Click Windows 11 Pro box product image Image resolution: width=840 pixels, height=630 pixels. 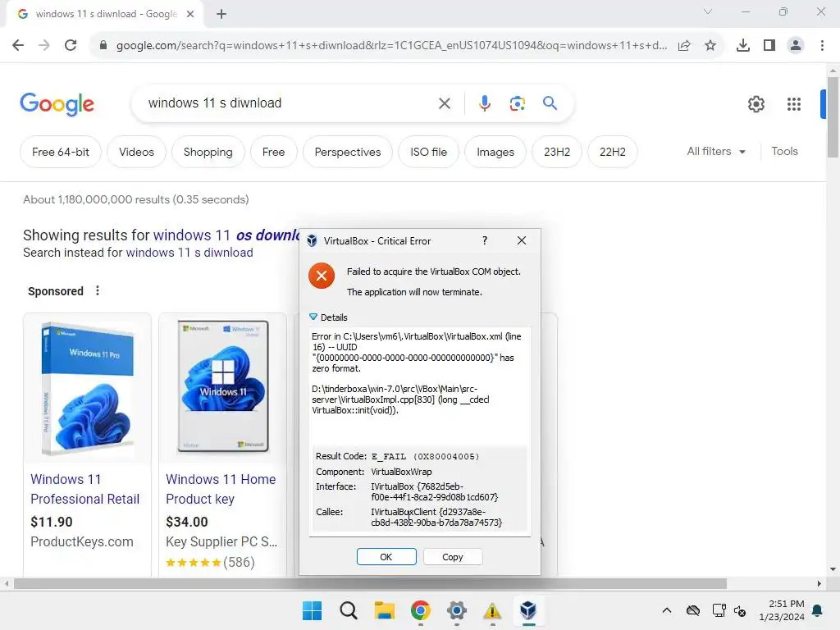(x=87, y=388)
